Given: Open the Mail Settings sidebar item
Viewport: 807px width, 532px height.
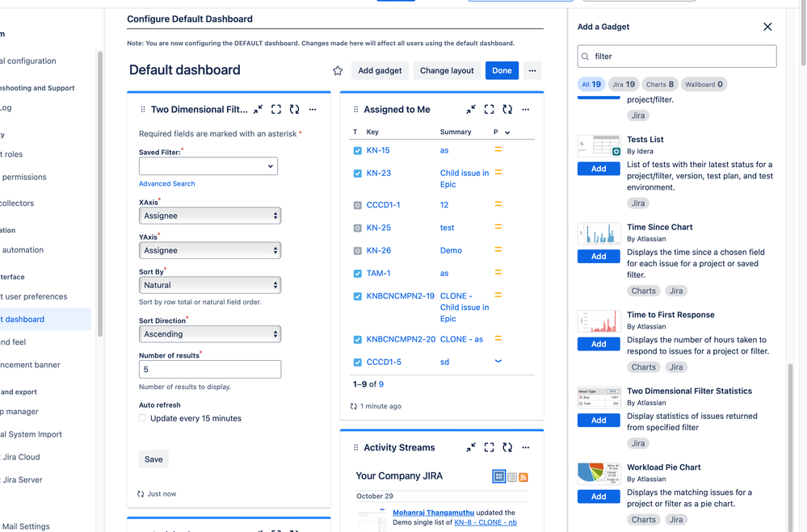Looking at the screenshot, I should [26, 526].
